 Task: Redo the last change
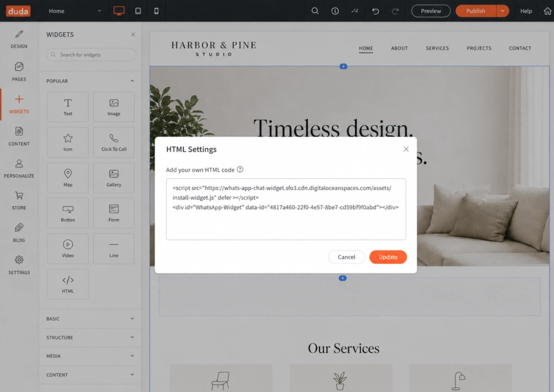(x=396, y=11)
